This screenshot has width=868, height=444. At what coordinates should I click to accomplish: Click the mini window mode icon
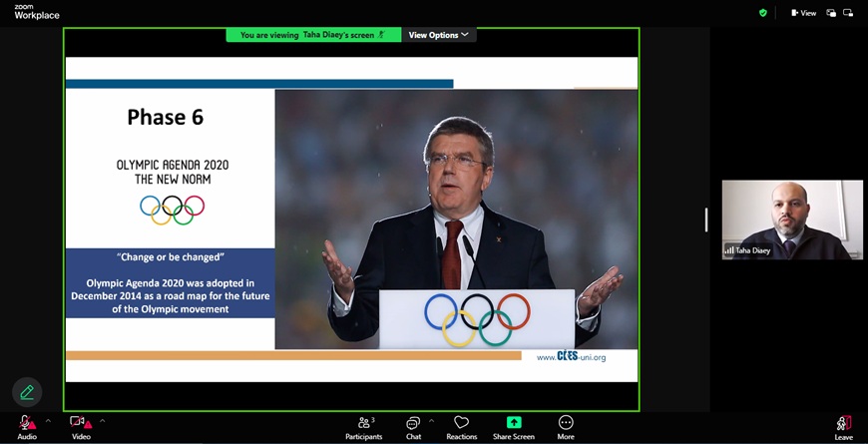[848, 13]
